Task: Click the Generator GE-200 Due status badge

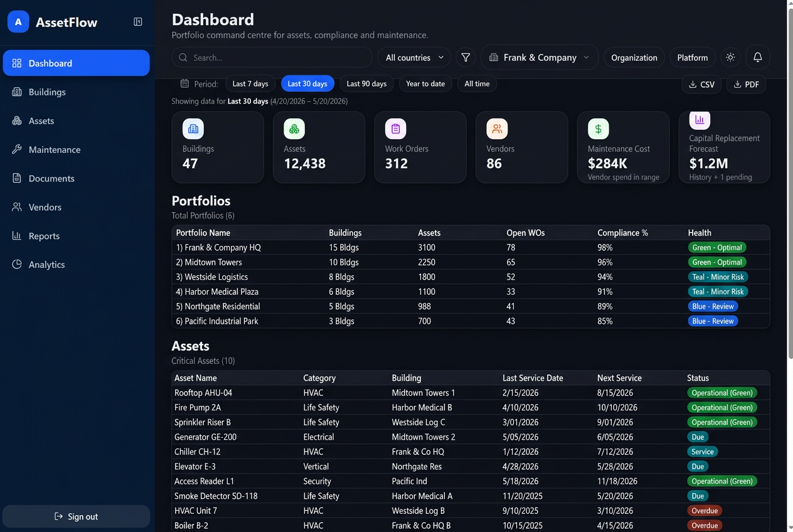Action: (698, 437)
